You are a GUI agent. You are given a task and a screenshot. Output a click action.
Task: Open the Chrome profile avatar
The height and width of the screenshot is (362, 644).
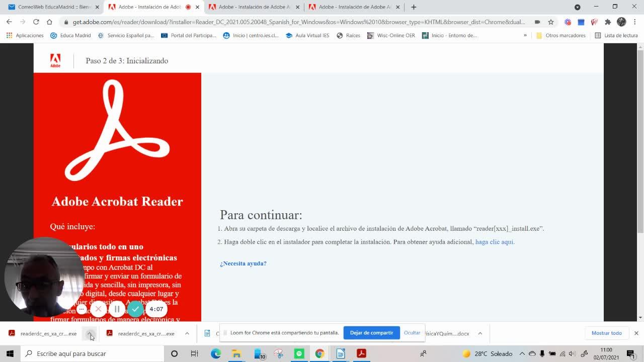621,22
